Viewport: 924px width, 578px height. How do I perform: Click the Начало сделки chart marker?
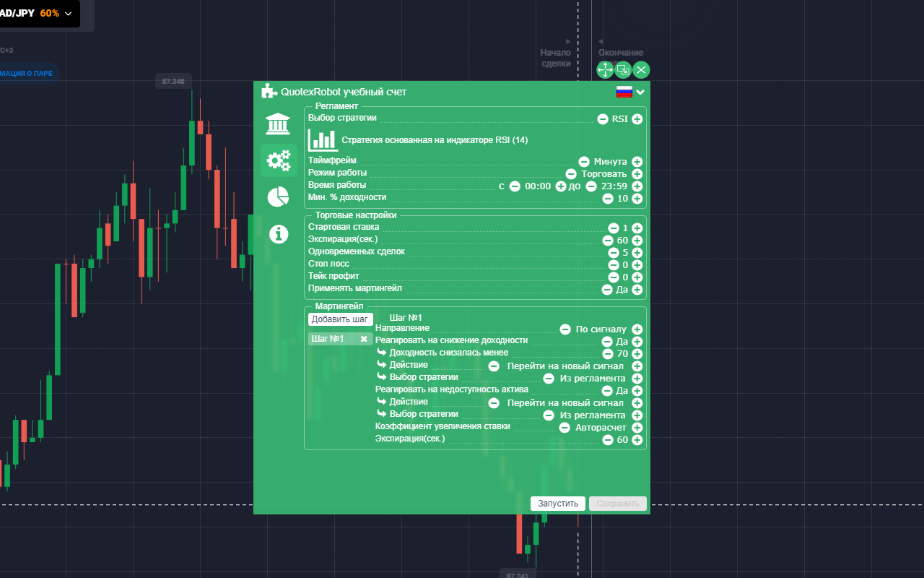pos(556,58)
